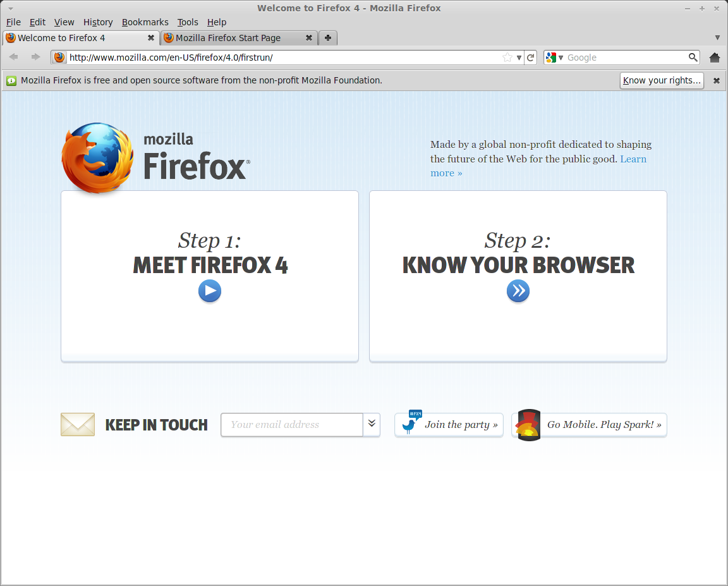Click the double-arrow icon under Step 2
This screenshot has width=728, height=586.
click(518, 291)
